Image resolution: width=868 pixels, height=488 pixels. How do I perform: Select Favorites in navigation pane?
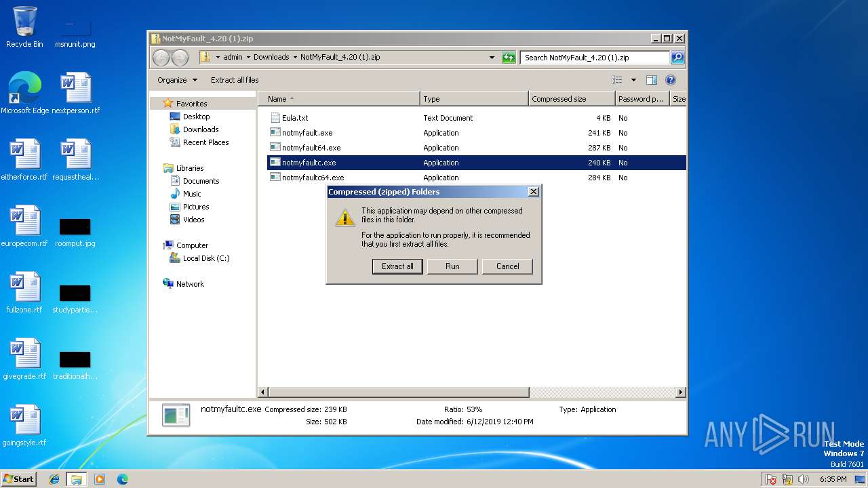191,104
